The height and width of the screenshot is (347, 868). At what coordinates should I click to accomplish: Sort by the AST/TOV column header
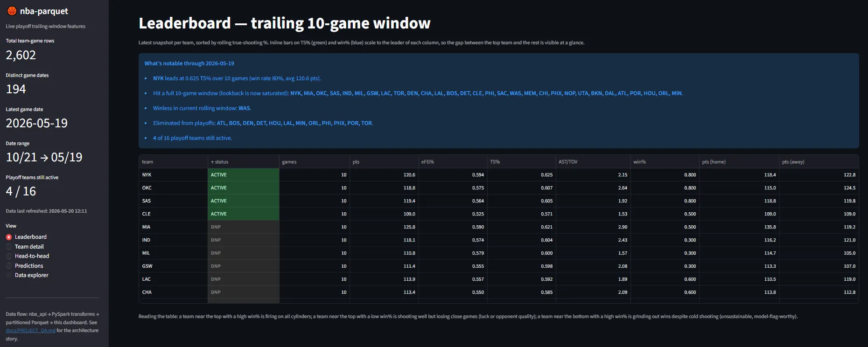(593, 162)
